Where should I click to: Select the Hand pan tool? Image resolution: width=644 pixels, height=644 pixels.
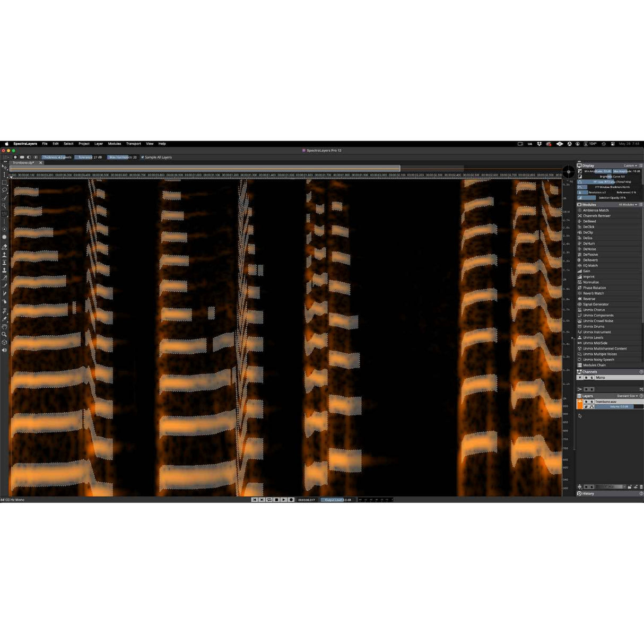[x=4, y=327]
